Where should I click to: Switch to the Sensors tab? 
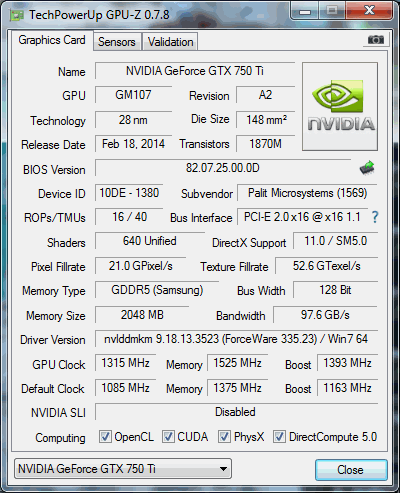click(117, 42)
